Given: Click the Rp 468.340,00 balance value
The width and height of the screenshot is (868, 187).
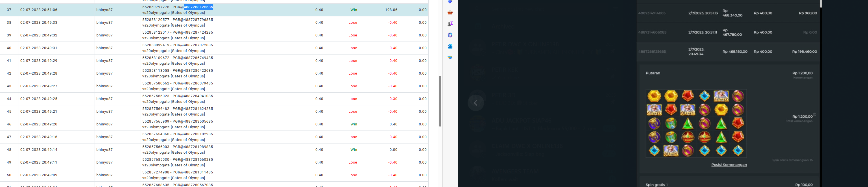Looking at the screenshot, I should [x=732, y=13].
